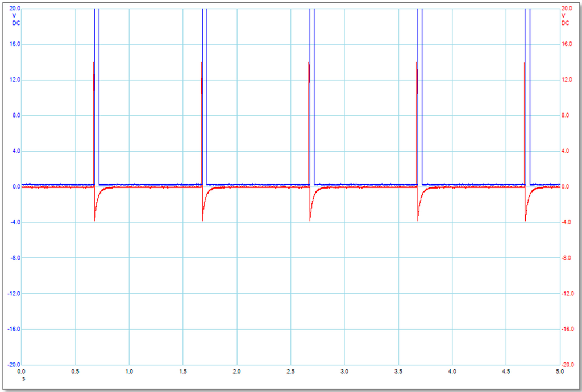Click the 's' seconds unit label

23,378
